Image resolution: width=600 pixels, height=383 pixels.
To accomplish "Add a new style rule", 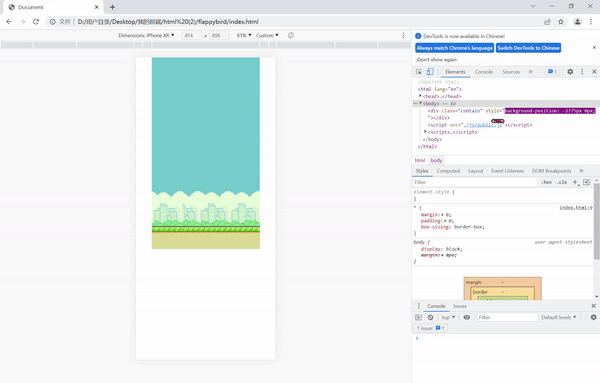I will (575, 183).
